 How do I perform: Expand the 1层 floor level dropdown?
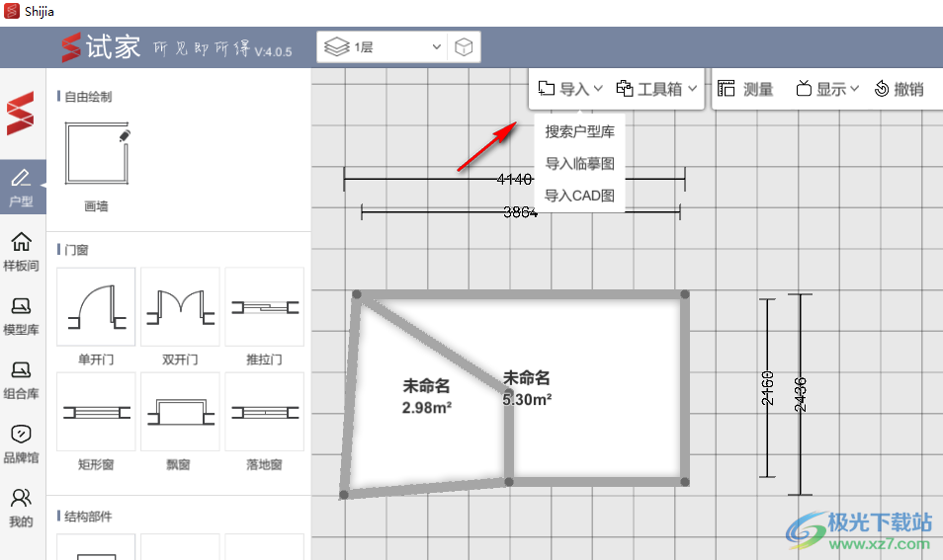(x=383, y=46)
